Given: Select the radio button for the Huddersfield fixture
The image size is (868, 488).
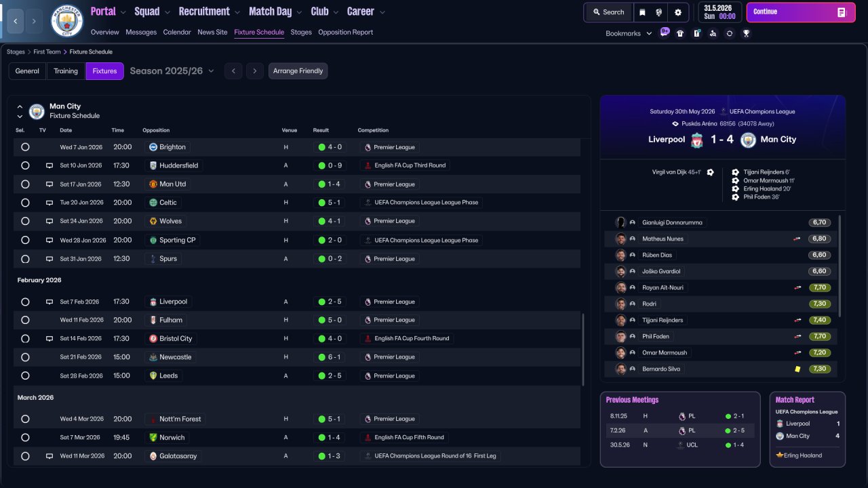Looking at the screenshot, I should [25, 165].
